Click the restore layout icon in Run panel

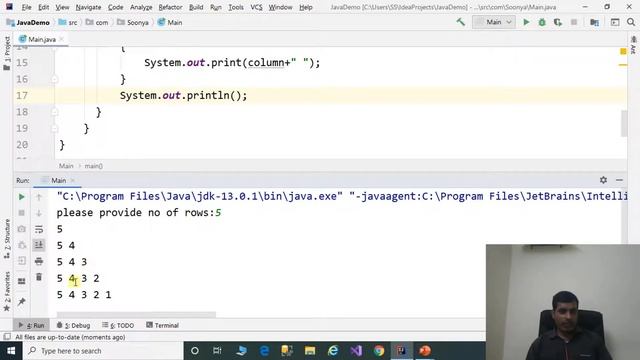click(22, 281)
